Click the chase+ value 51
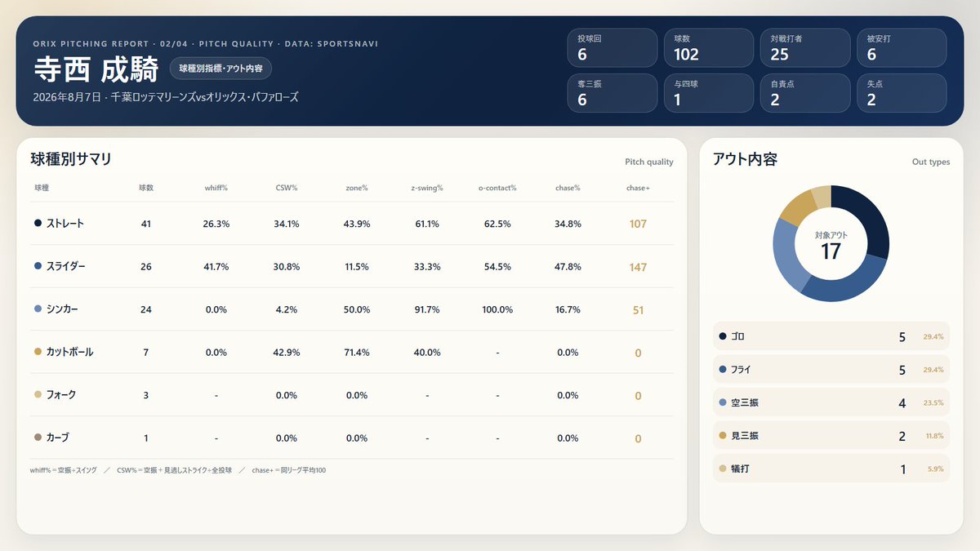 [x=638, y=310]
